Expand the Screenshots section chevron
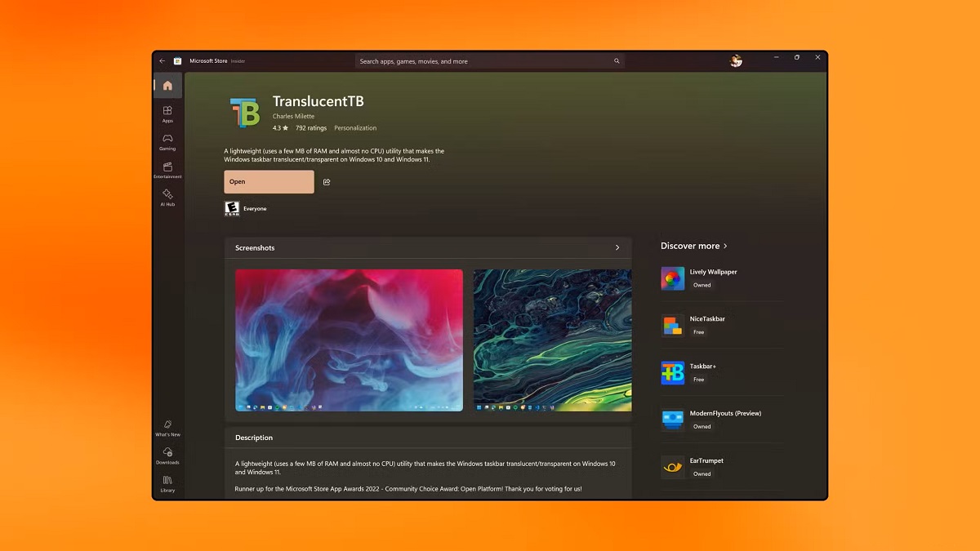 click(x=619, y=247)
